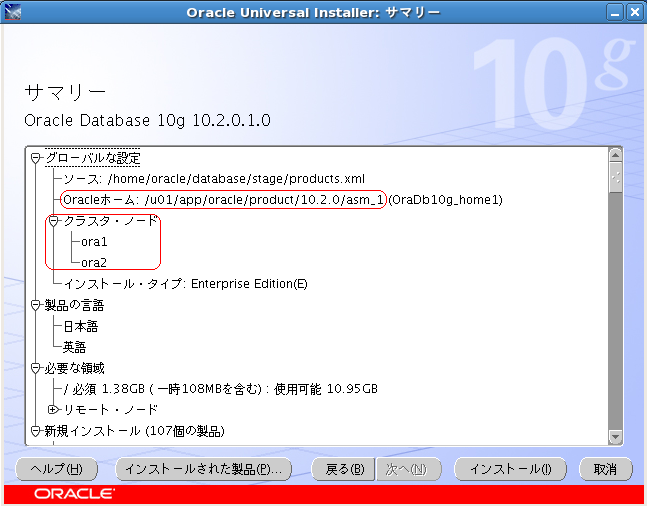Click the installer window menu icon in title bar
The height and width of the screenshot is (506, 647).
click(12, 12)
